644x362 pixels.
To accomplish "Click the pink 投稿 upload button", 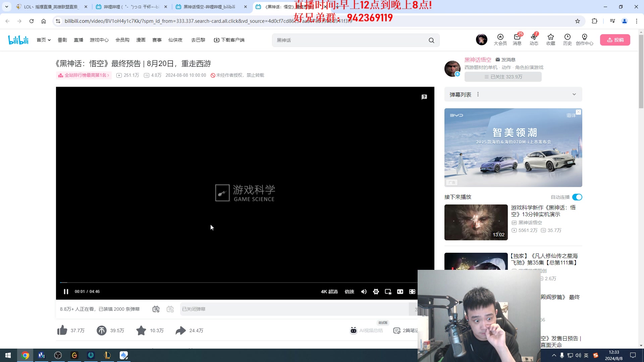I will 615,40.
